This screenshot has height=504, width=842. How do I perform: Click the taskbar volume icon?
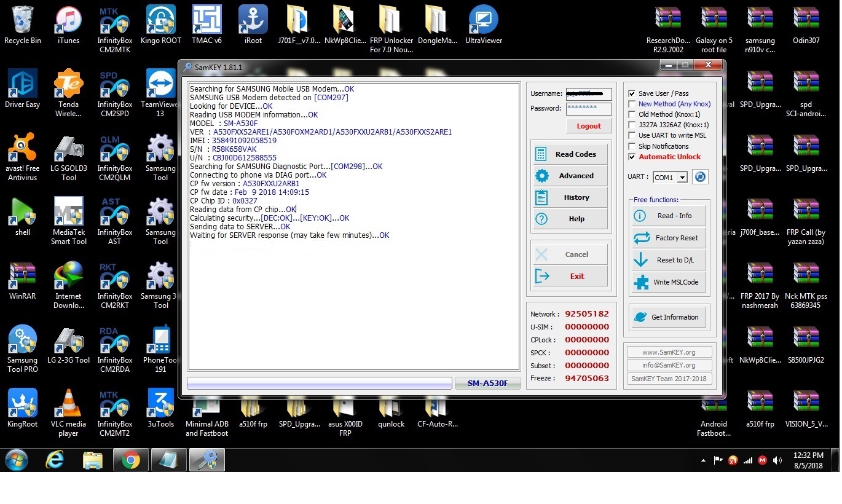(777, 460)
